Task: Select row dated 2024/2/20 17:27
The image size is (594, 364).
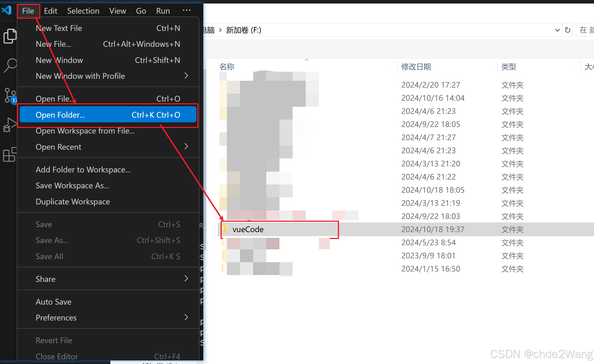Action: point(405,85)
